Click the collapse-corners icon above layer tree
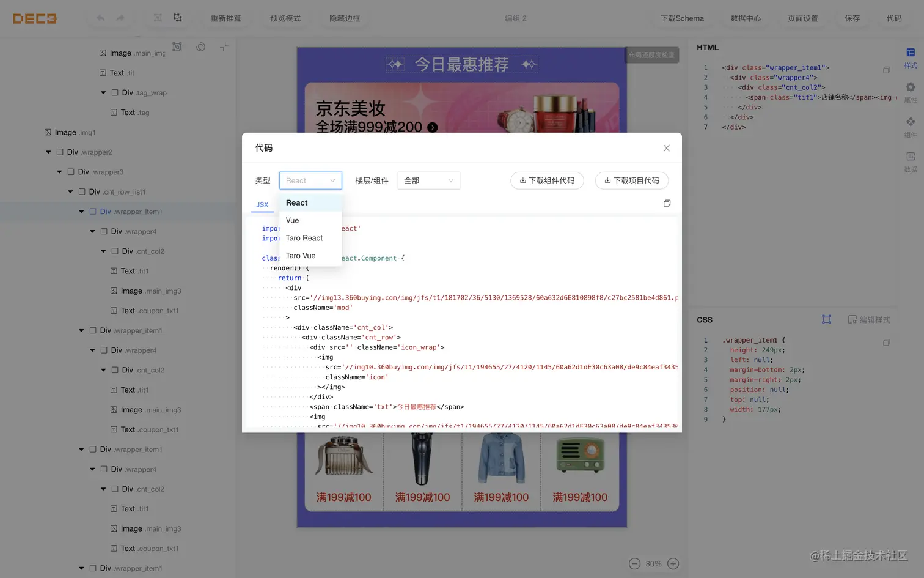 pyautogui.click(x=224, y=47)
